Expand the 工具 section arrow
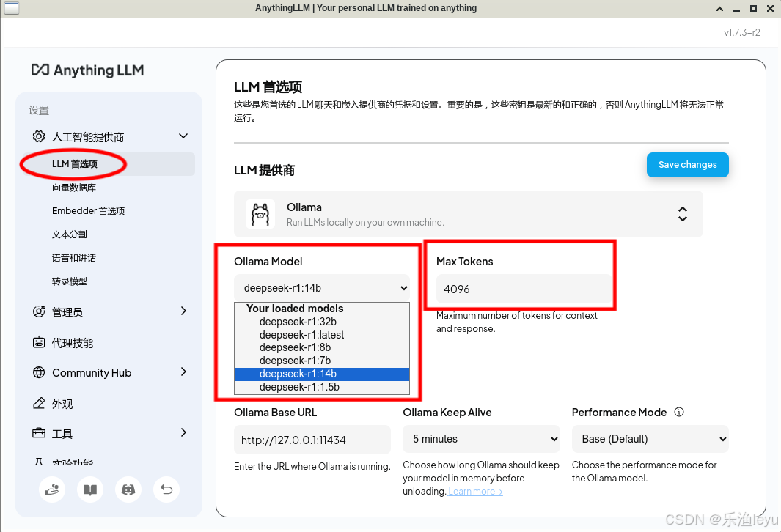The image size is (781, 532). (x=183, y=432)
